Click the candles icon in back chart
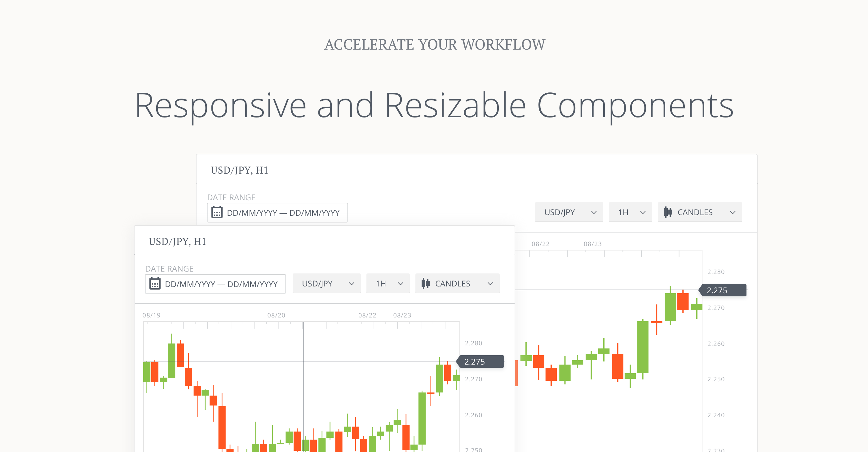Viewport: 868px width, 452px height. [x=668, y=212]
